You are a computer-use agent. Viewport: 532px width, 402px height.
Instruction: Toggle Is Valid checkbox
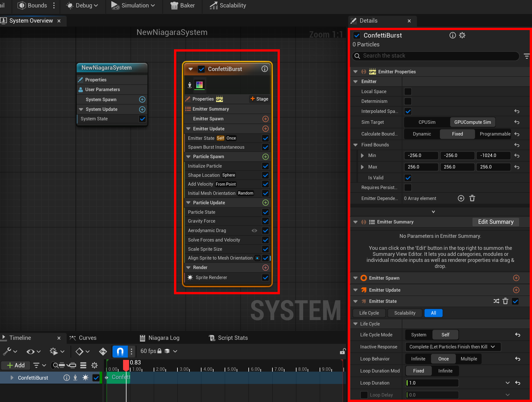(x=408, y=178)
